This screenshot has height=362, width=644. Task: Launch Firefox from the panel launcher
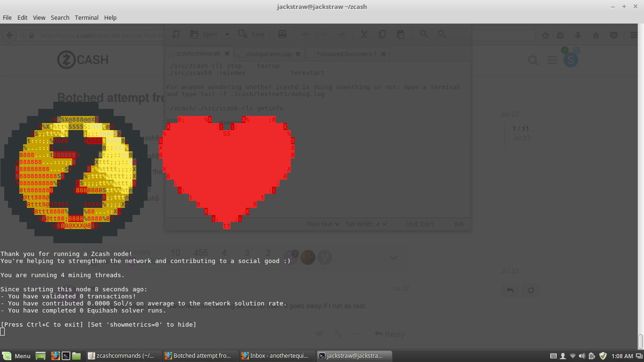(x=56, y=356)
